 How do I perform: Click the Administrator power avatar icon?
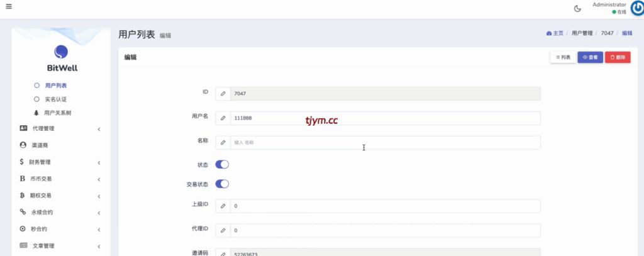636,8
